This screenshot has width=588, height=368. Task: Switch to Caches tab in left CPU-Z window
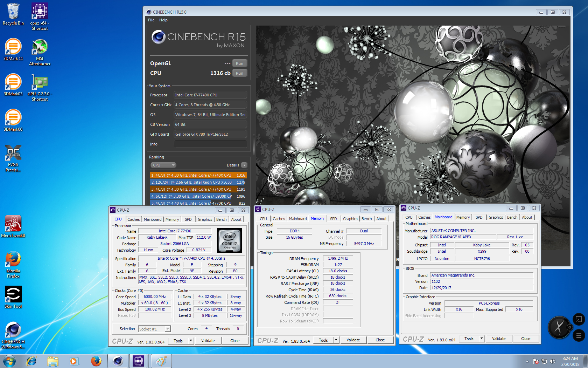tap(134, 219)
